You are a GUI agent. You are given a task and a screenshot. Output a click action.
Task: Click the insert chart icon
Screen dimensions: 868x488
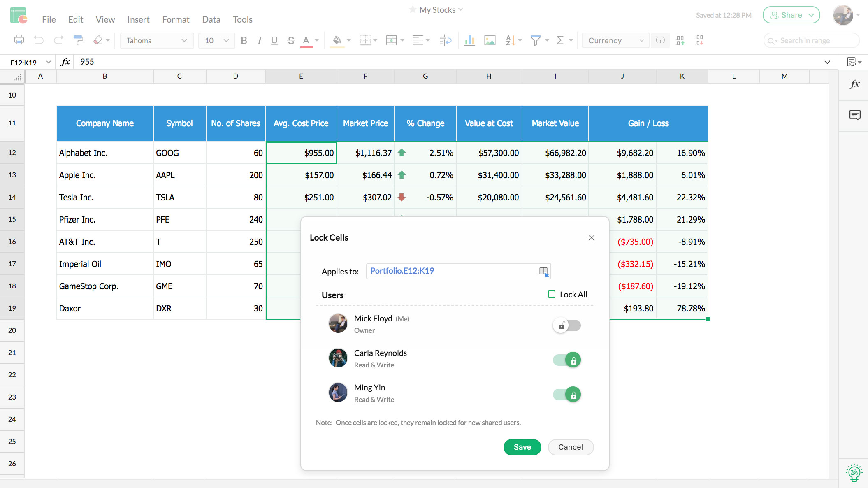tap(469, 41)
